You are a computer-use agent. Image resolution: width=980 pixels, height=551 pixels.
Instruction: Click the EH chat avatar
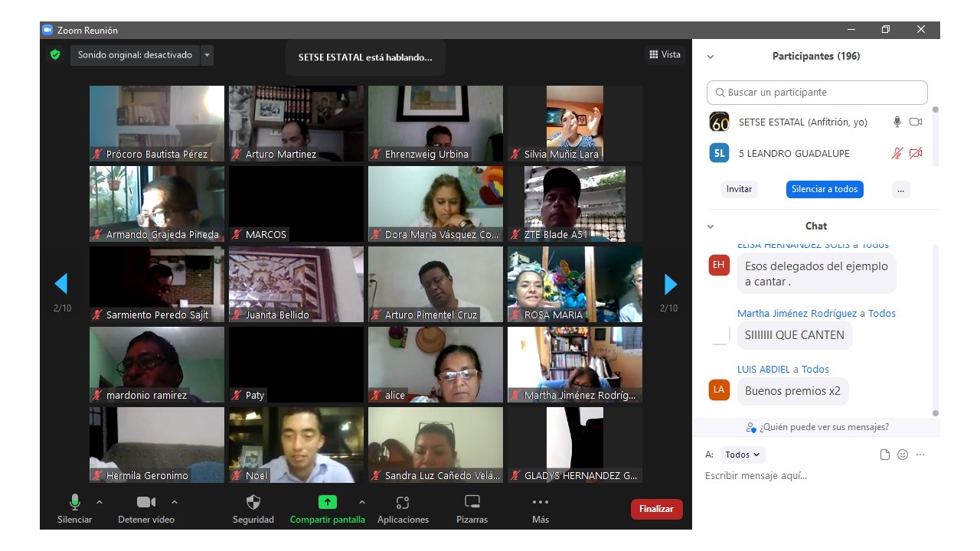pos(719,265)
